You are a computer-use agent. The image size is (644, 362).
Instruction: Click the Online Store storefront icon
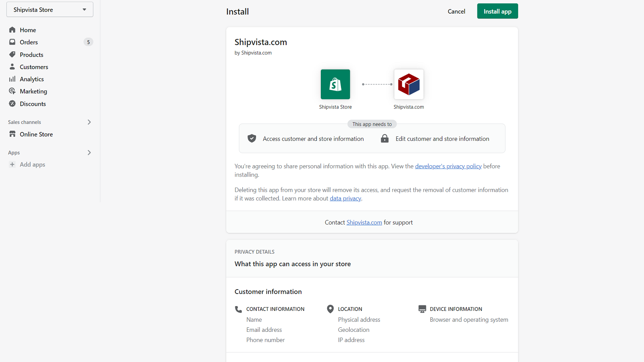(12, 134)
